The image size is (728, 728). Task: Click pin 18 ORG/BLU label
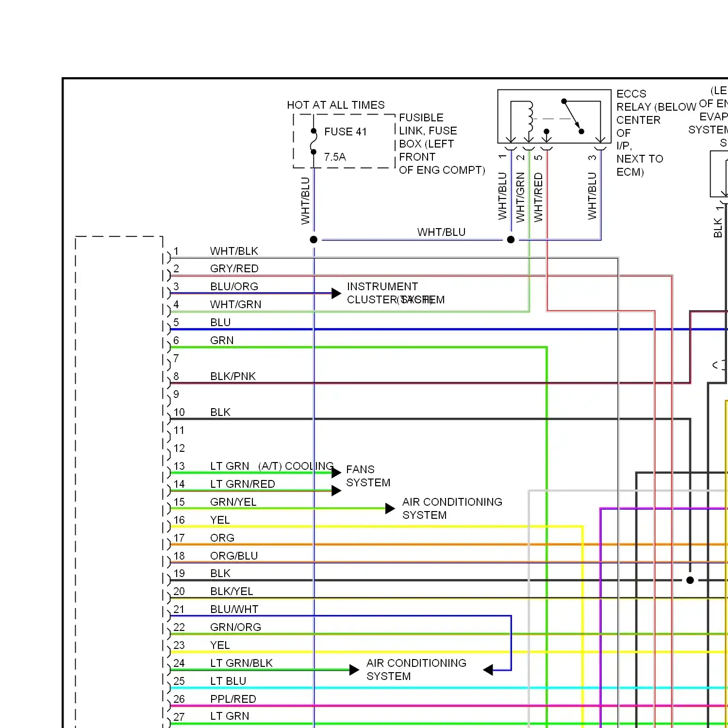tap(234, 556)
